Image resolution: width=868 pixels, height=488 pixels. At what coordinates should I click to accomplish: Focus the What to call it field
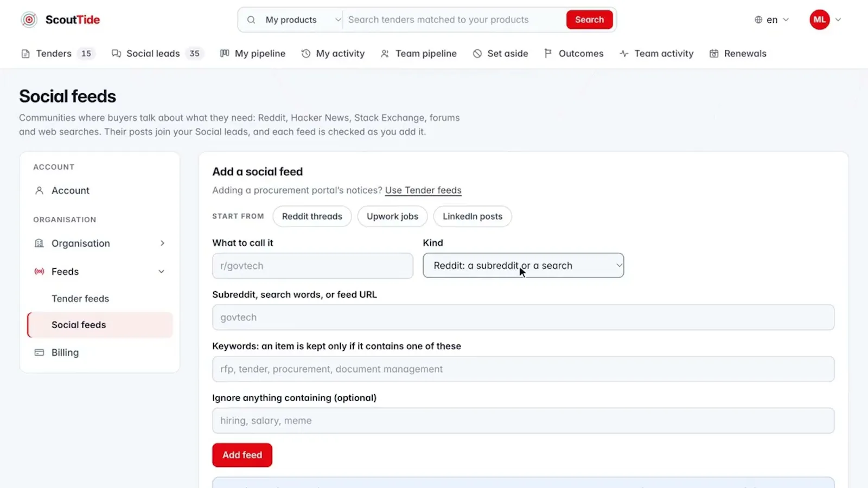312,266
